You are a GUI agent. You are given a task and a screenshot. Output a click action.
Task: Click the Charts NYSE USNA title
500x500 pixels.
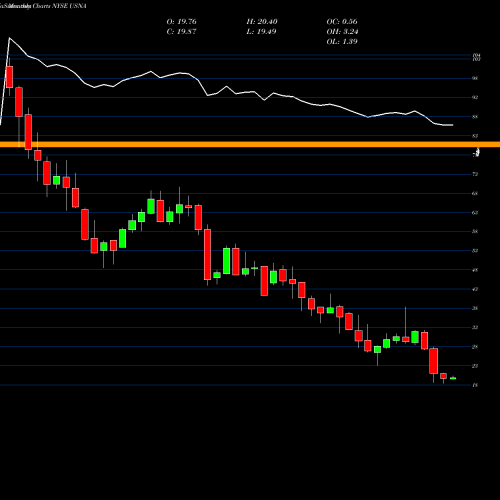(x=59, y=6)
